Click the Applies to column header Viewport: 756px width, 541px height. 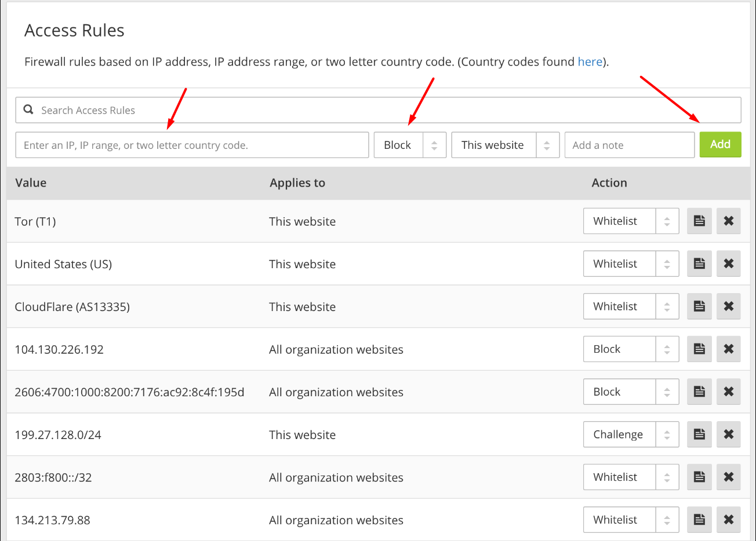pyautogui.click(x=297, y=183)
